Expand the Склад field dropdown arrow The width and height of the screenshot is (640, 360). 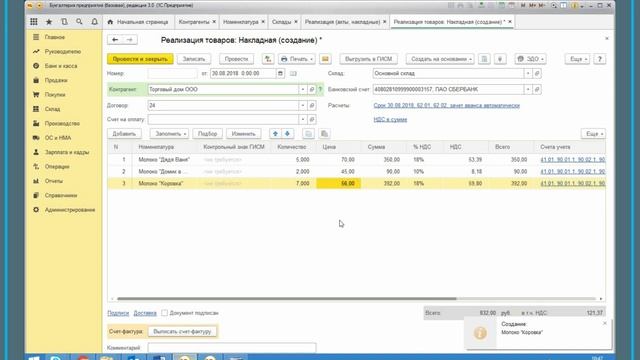click(x=528, y=73)
